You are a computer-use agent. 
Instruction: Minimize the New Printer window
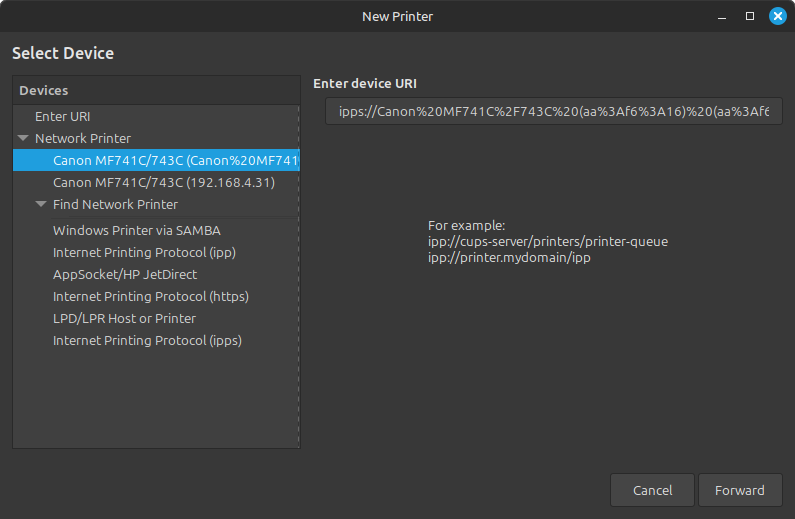point(722,17)
